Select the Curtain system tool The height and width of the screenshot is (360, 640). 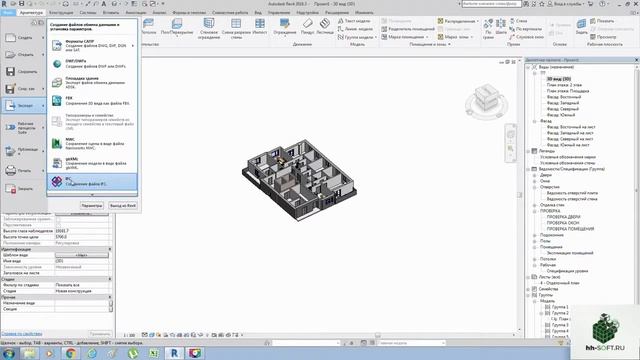209,29
